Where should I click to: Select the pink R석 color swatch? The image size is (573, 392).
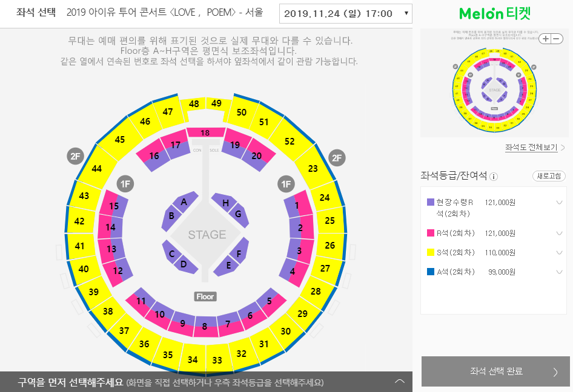pos(431,233)
